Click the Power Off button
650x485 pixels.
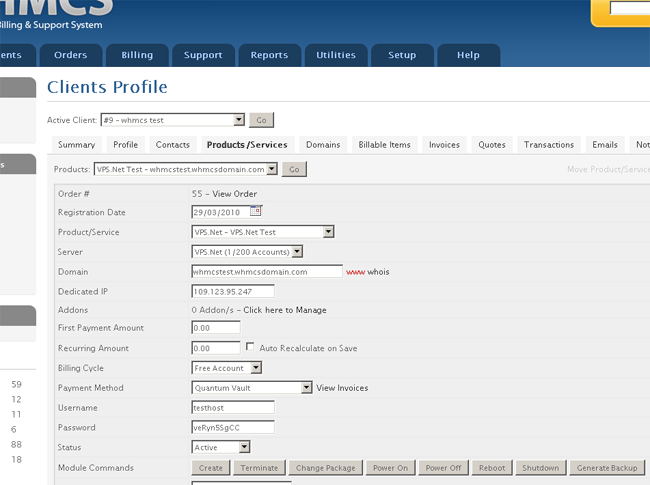[444, 468]
